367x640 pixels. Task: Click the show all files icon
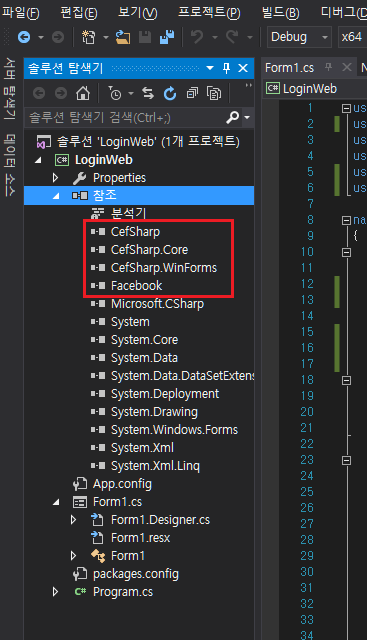(x=214, y=94)
